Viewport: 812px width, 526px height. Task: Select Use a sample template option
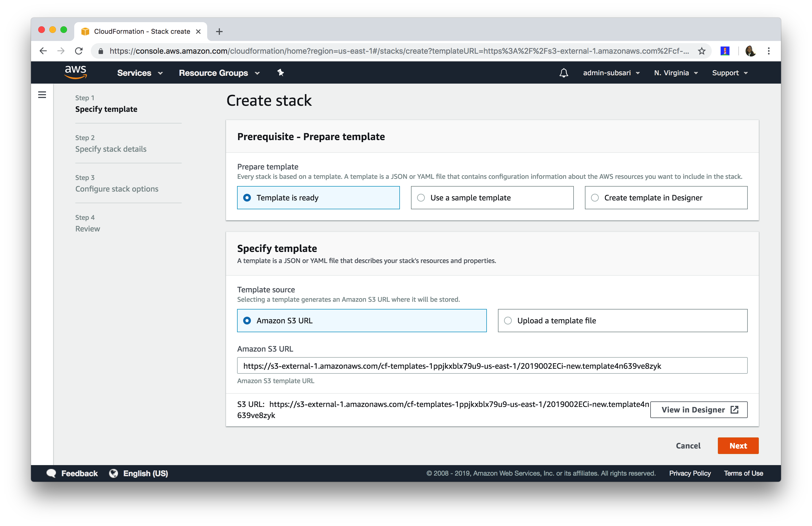[492, 197]
